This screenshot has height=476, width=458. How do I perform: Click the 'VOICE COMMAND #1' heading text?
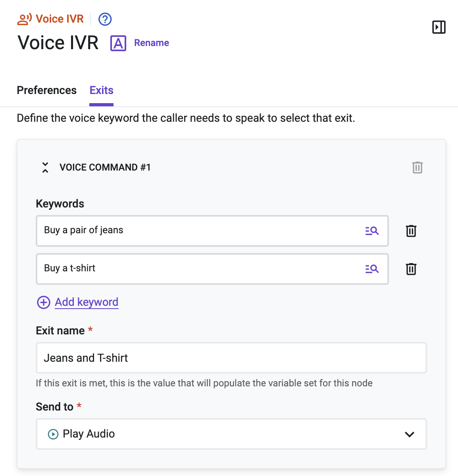(105, 167)
